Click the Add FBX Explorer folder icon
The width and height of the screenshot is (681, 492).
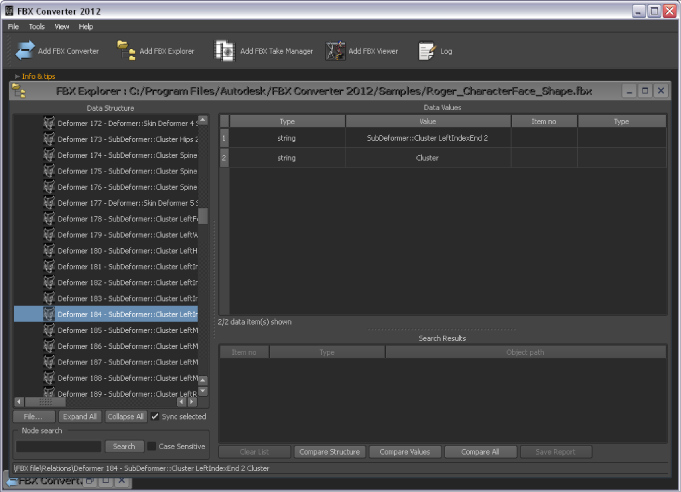pyautogui.click(x=126, y=50)
